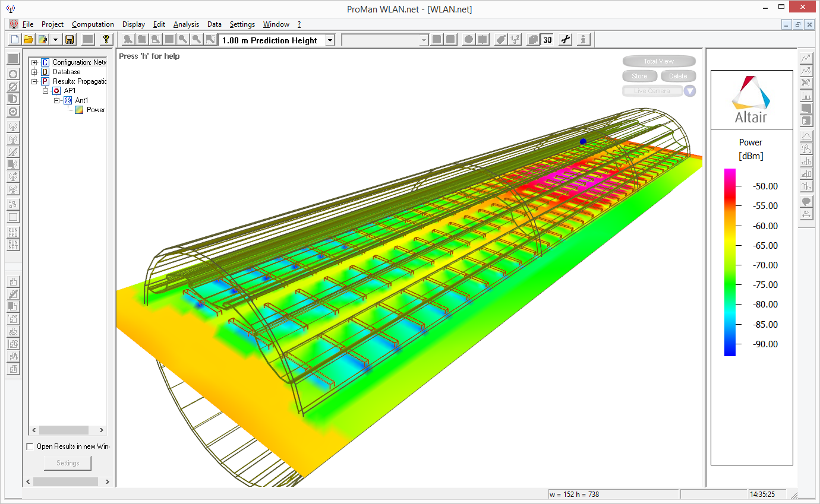Click the first magnifier zoom icon in the toolbar
Screen dimensions: 820x504
coord(183,40)
